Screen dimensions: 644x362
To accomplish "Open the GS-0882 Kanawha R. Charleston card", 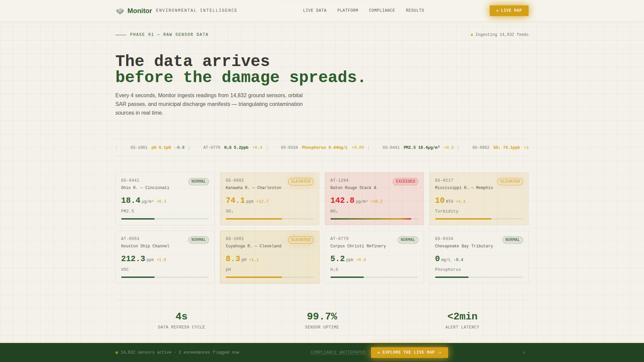I will coord(270,199).
